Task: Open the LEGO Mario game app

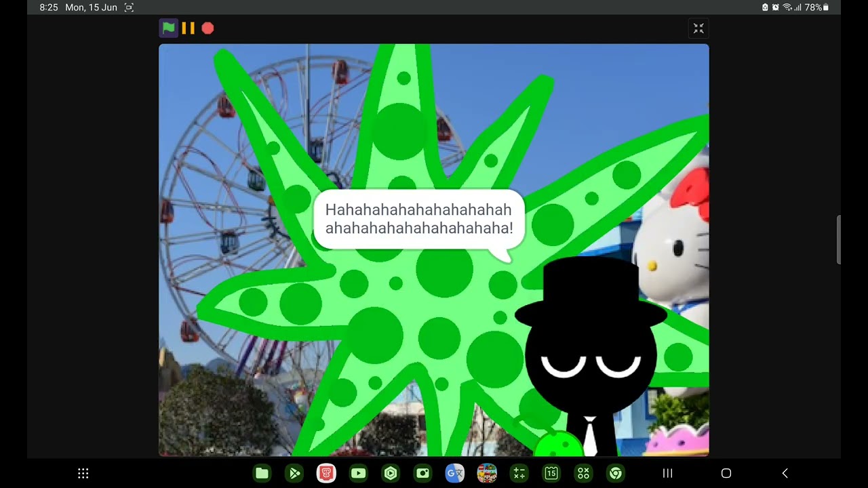Action: pyautogui.click(x=487, y=473)
